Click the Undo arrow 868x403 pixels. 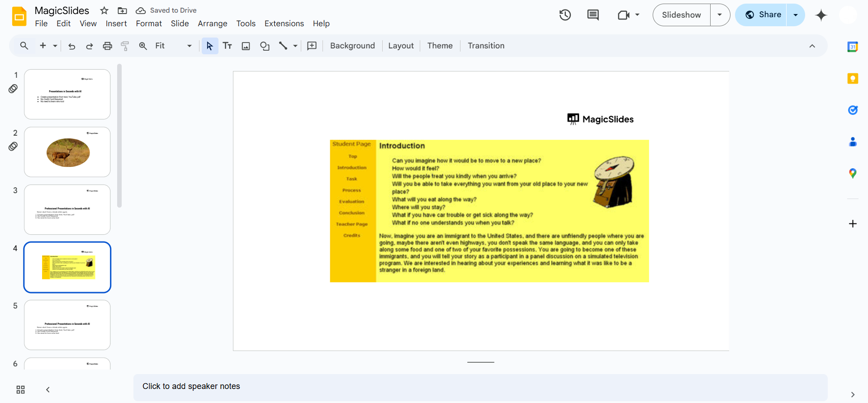71,46
